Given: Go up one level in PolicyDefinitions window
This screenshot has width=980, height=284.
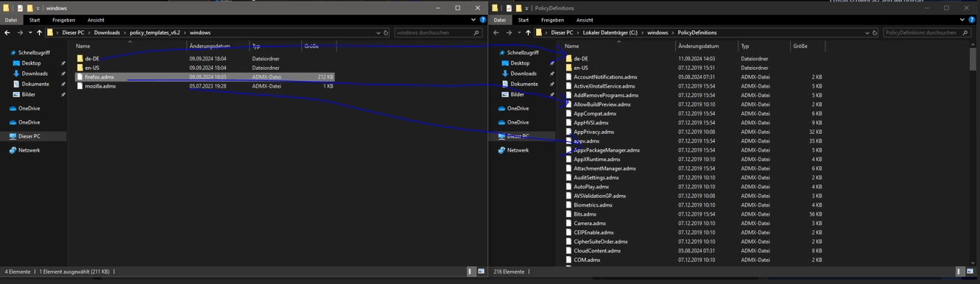Looking at the screenshot, I should (x=528, y=32).
